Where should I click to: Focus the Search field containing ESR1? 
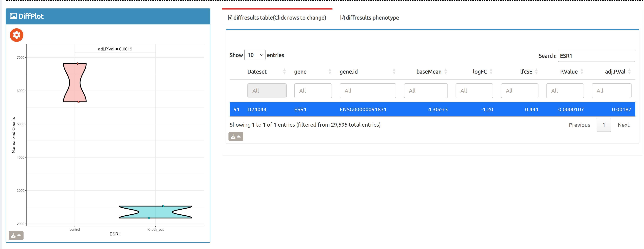[x=596, y=56]
